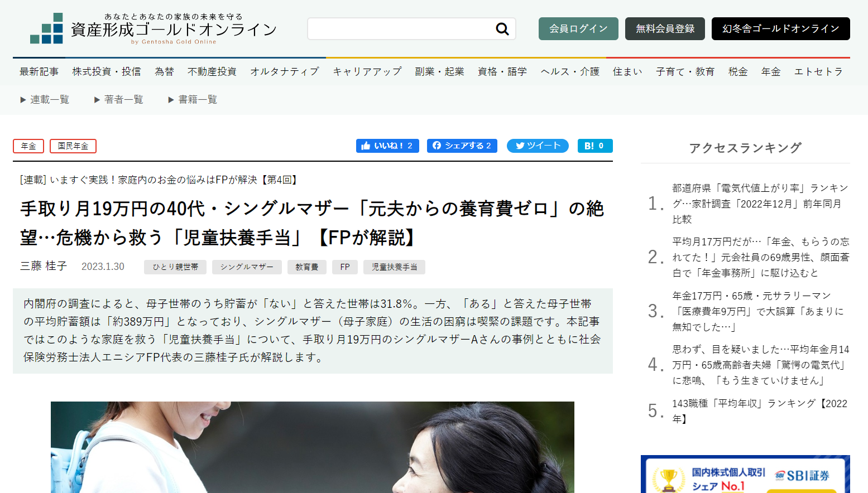868x493 pixels.
Task: Select the 為替 menu item
Action: tap(164, 71)
